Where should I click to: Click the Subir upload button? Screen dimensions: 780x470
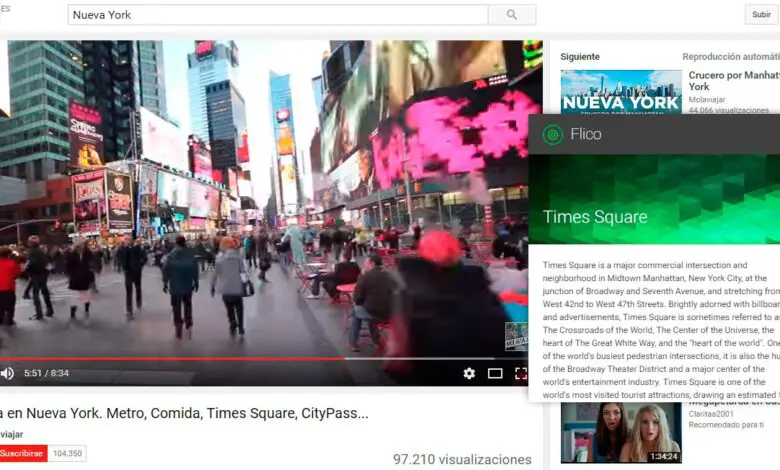pos(761,14)
